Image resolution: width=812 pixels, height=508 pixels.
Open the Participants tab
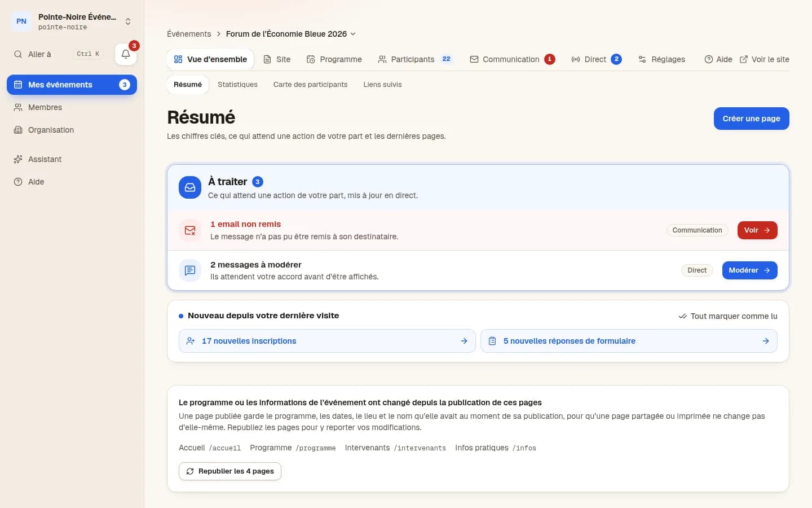coord(415,59)
